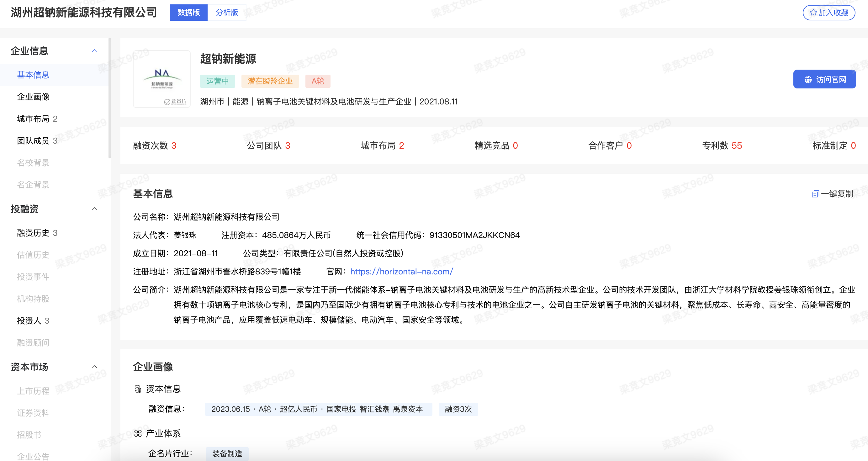Click the 专利数 55 statistic
Image resolution: width=868 pixels, height=461 pixels.
click(x=722, y=146)
